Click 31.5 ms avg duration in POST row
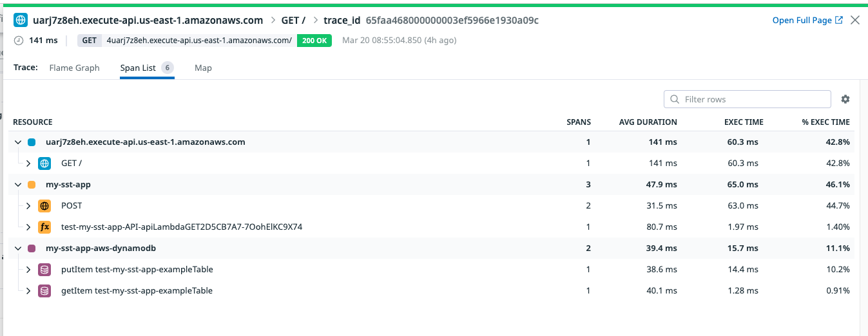Viewport: 868px width, 336px height. [663, 206]
